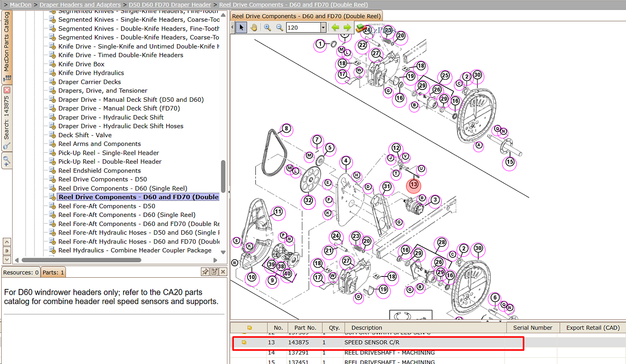This screenshot has height=364, width=626.
Task: Select Reel Fore-Aft Components - D50 tree item
Action: tap(107, 206)
